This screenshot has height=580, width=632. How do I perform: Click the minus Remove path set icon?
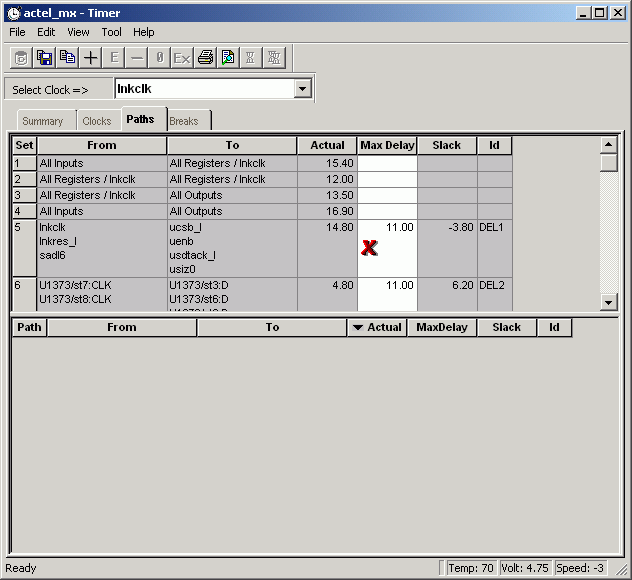136,58
